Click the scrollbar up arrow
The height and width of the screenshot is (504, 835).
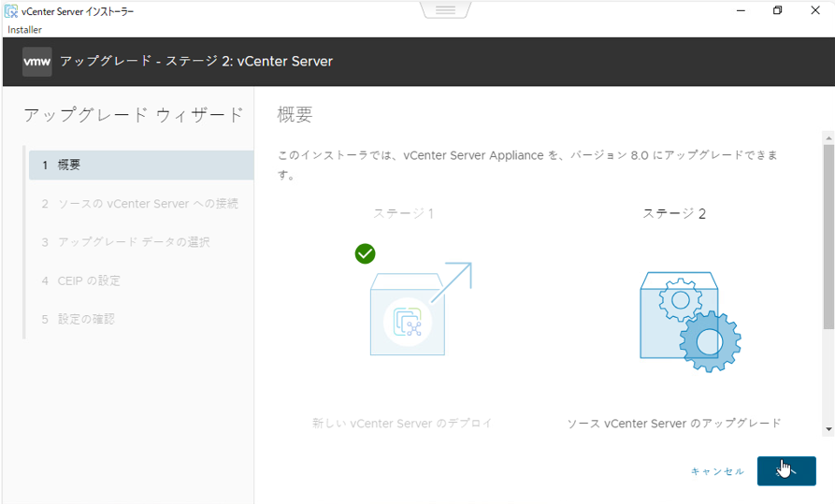828,137
